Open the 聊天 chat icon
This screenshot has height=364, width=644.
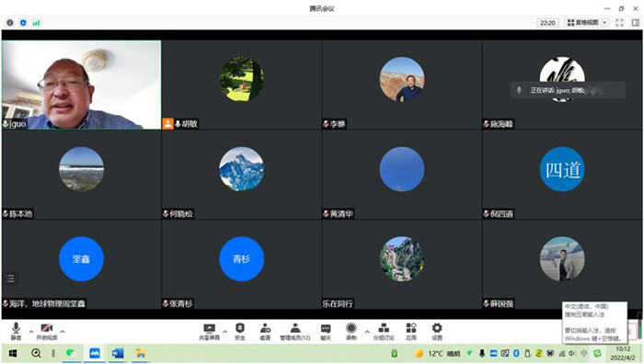coord(326,332)
